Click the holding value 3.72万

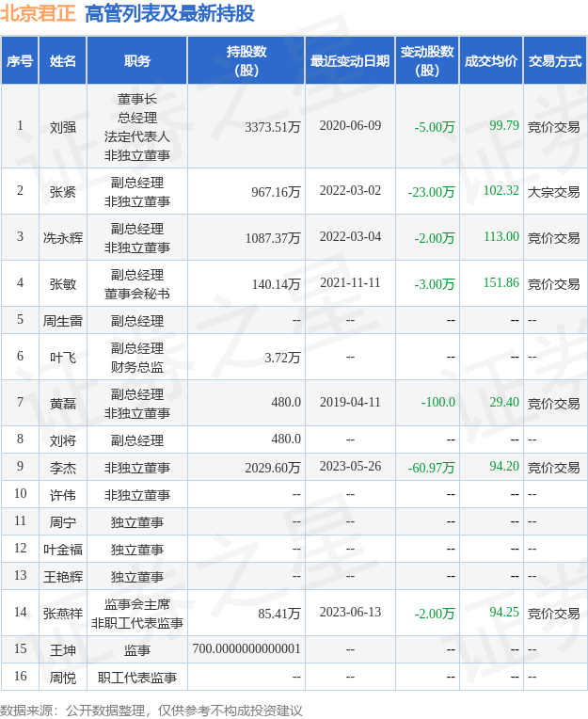point(282,358)
